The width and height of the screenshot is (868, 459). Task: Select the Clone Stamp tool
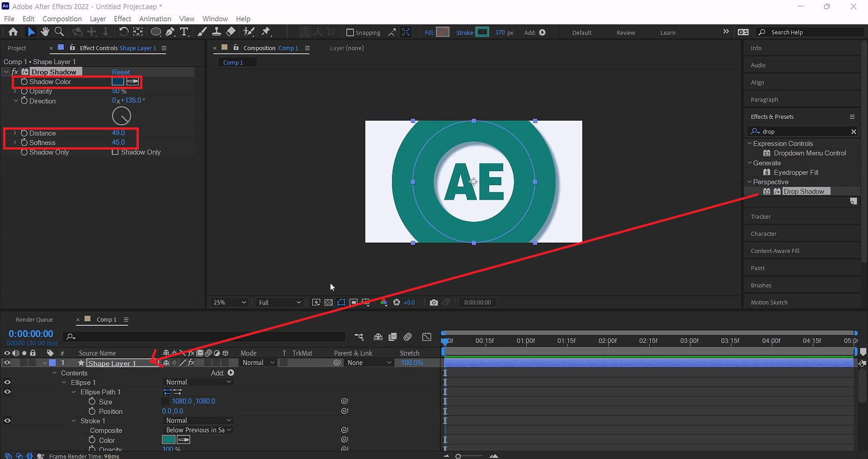pos(217,32)
